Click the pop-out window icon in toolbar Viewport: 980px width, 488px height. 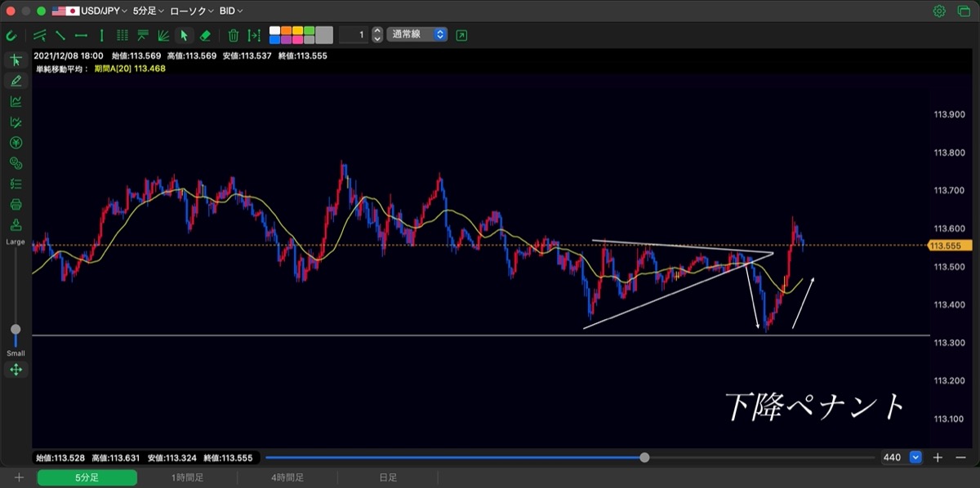point(462,35)
